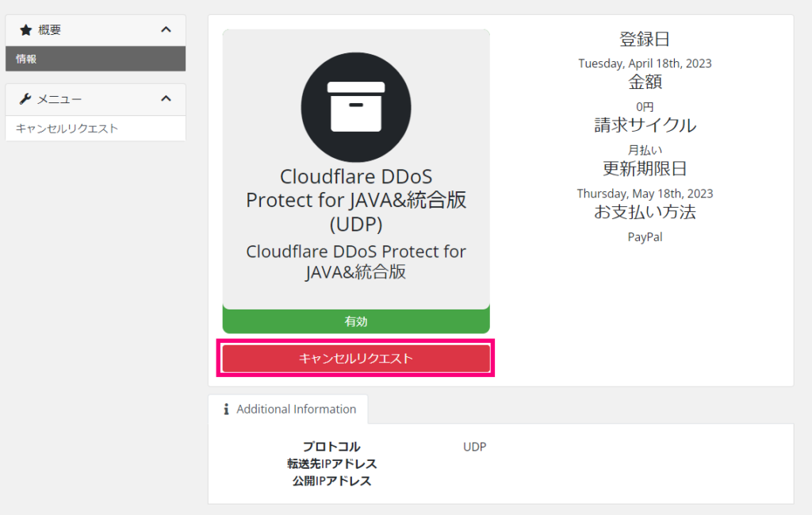Open キャンセルリクエスト link in the sidebar menu
The image size is (812, 515).
point(67,129)
